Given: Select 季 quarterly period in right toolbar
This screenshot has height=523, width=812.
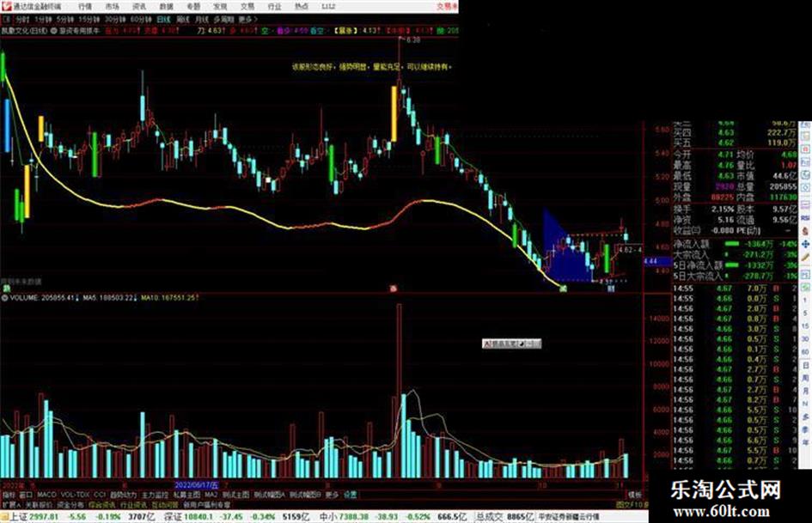Looking at the screenshot, I should click(805, 429).
